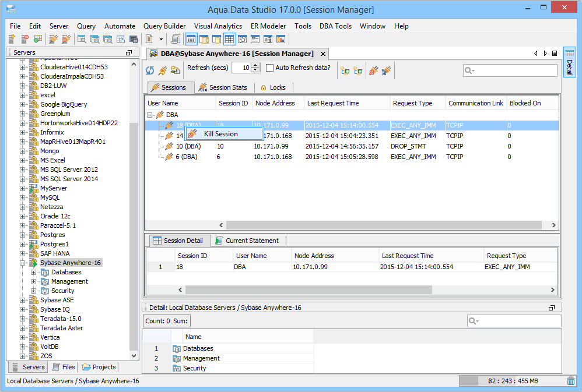582x392 pixels.
Task: Open the Query Builder menu
Action: pos(164,26)
